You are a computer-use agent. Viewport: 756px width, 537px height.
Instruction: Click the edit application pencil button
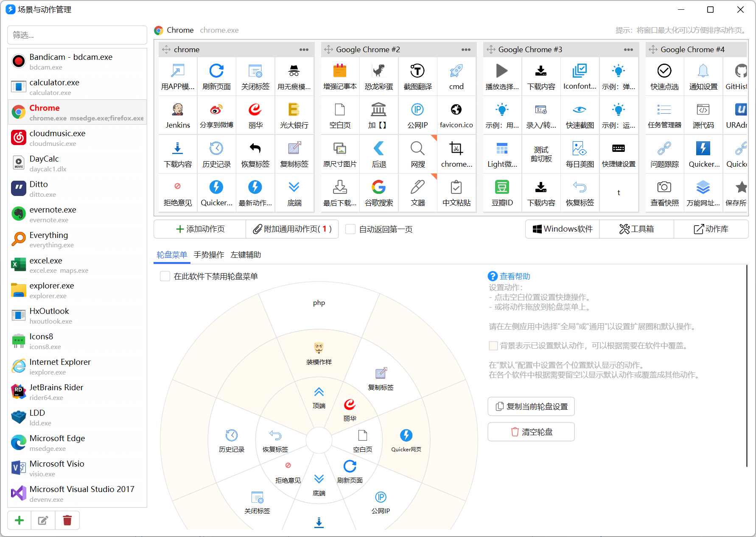pyautogui.click(x=43, y=520)
